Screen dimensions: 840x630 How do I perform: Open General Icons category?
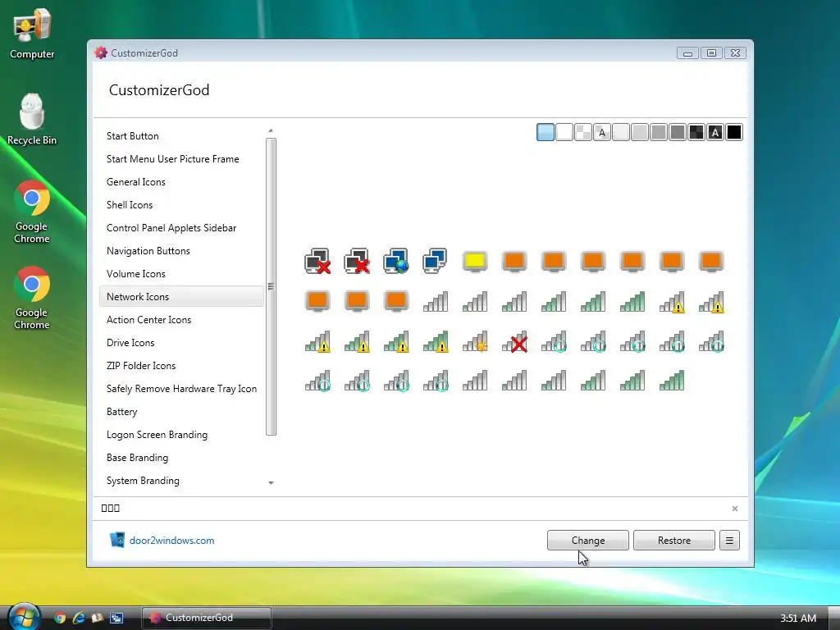[x=181, y=182]
